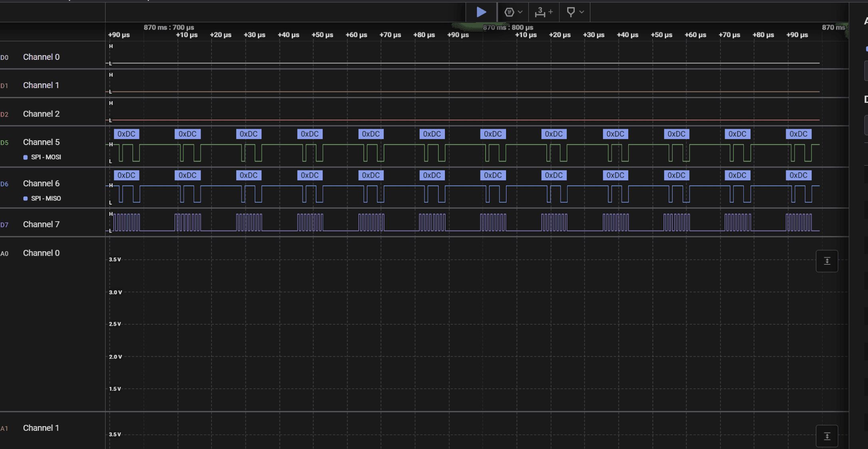This screenshot has height=449, width=868.
Task: Click the SPI - MISO analyzer color dot
Action: [26, 199]
